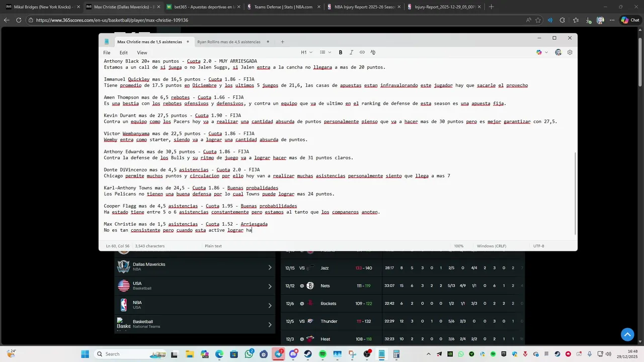The height and width of the screenshot is (362, 644).
Task: Open Spotify from taskbar
Action: (x=323, y=354)
